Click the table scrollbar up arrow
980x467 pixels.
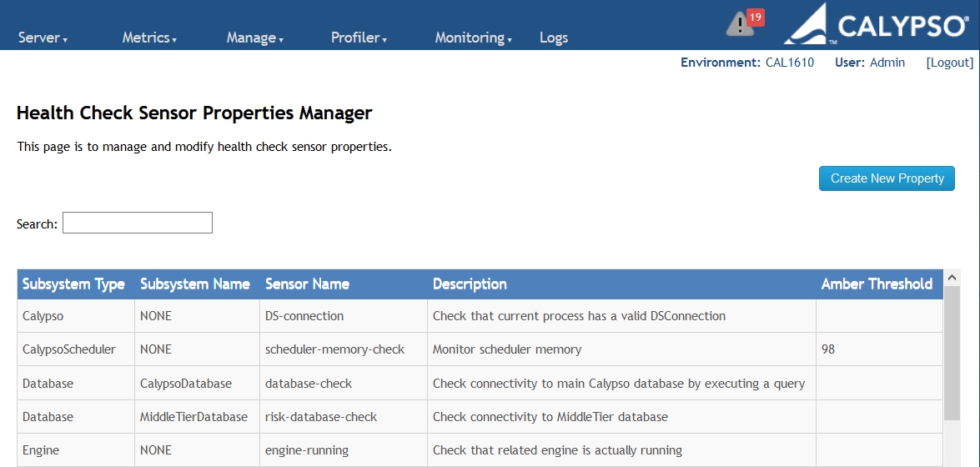pos(952,278)
